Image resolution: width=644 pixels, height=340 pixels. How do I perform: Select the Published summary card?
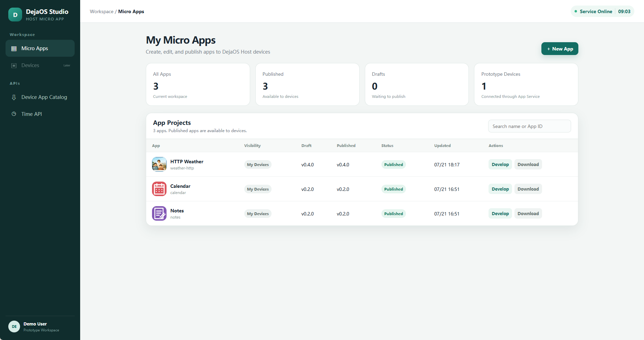(x=307, y=84)
